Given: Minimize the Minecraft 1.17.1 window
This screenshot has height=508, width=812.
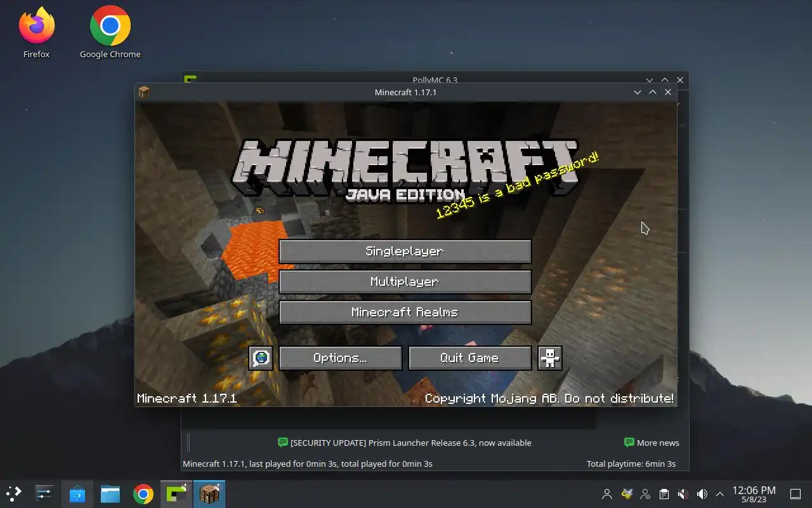Looking at the screenshot, I should pos(638,92).
